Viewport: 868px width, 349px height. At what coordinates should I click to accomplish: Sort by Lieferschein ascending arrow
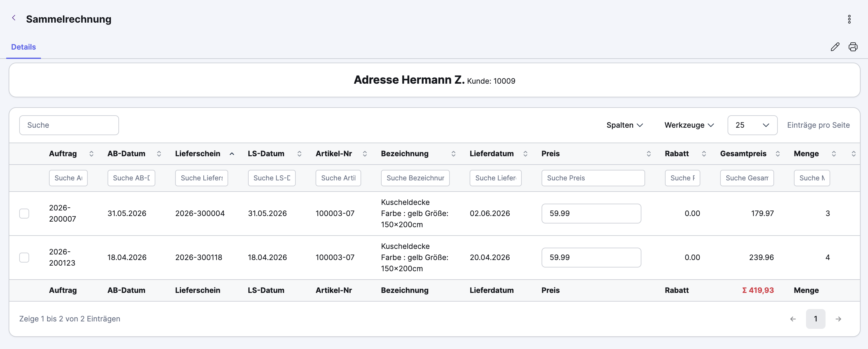[232, 154]
